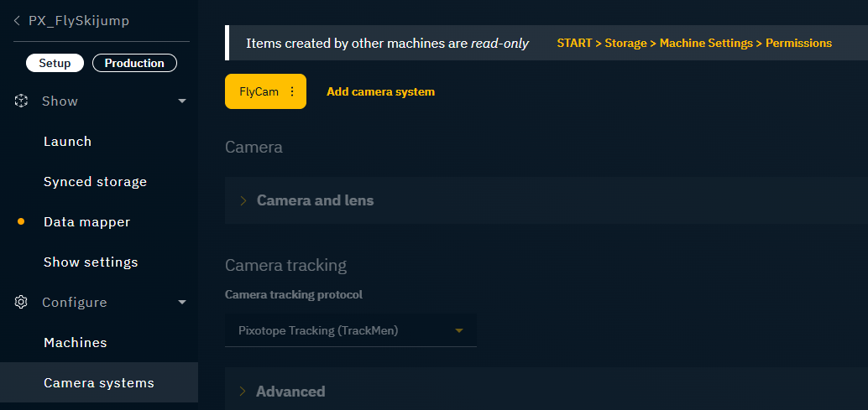Collapse the Show section arrow

pos(182,101)
